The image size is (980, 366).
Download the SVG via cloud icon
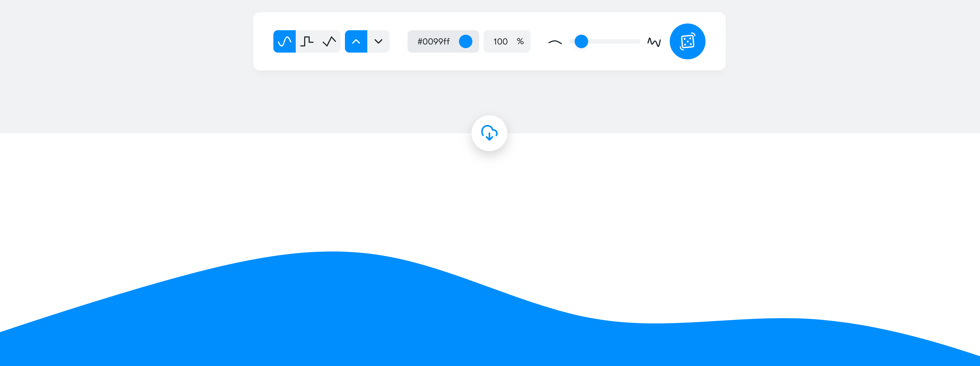click(x=489, y=133)
